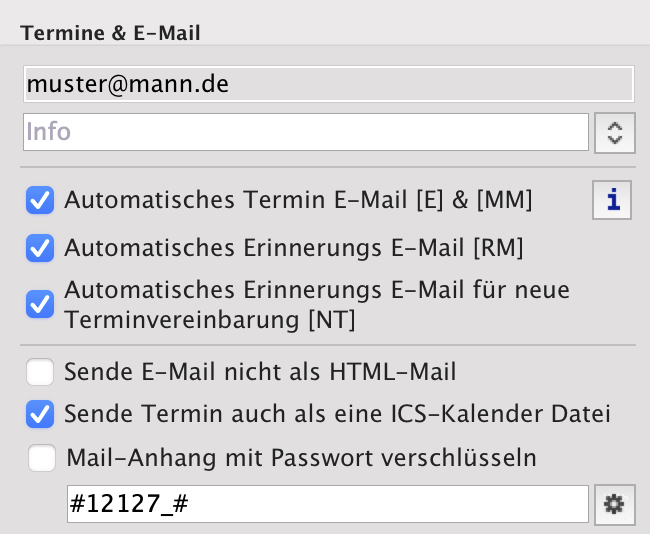Enable "Sende E-Mail nicht als HTML-Mail" checkbox
Image resolution: width=650 pixels, height=534 pixels.
click(40, 373)
